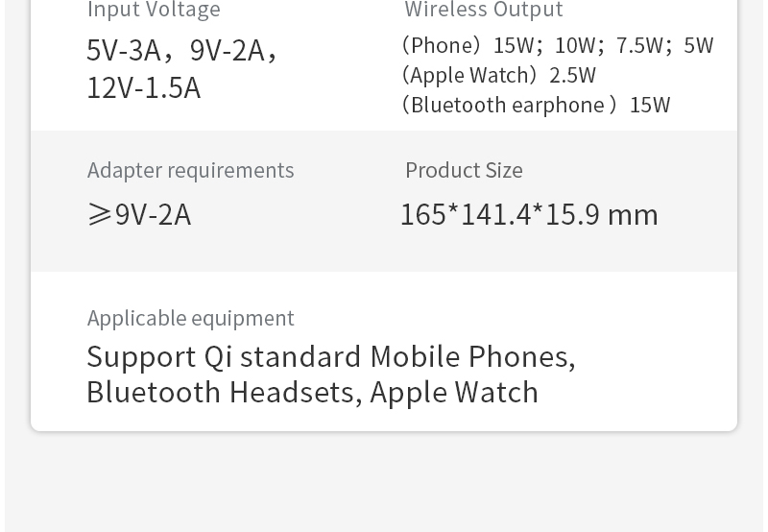Select the 165*141.4*15.9 mm dimensions
The width and height of the screenshot is (768, 532).
(529, 214)
